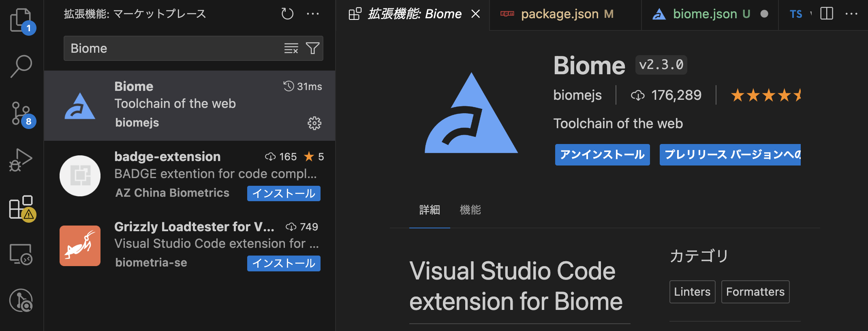868x331 pixels.
Task: Open the Linters category
Action: (692, 292)
